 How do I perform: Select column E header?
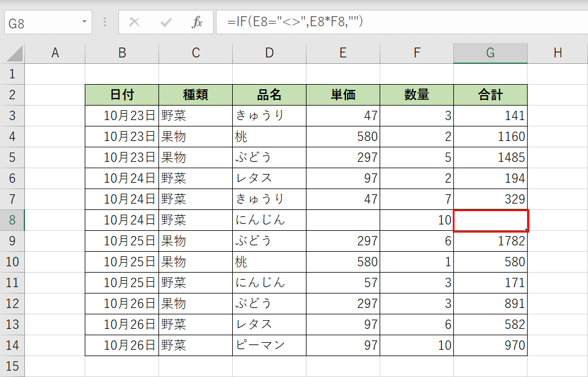tap(342, 52)
